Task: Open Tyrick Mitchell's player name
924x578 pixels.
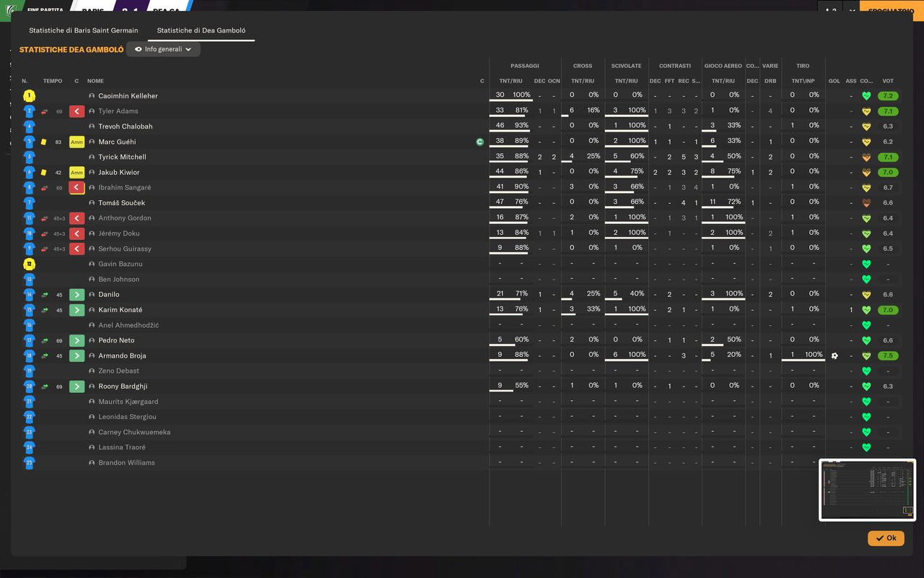Action: click(x=122, y=157)
